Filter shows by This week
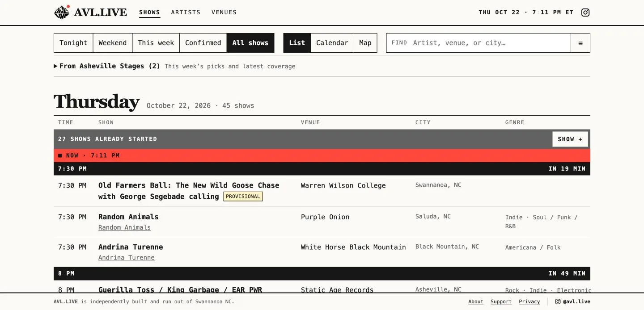 [x=156, y=43]
